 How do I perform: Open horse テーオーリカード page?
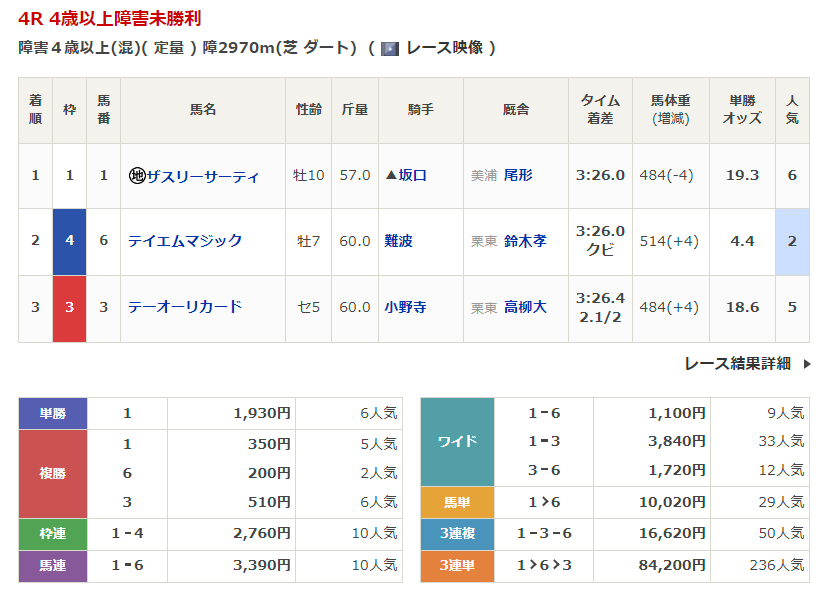coord(185,307)
